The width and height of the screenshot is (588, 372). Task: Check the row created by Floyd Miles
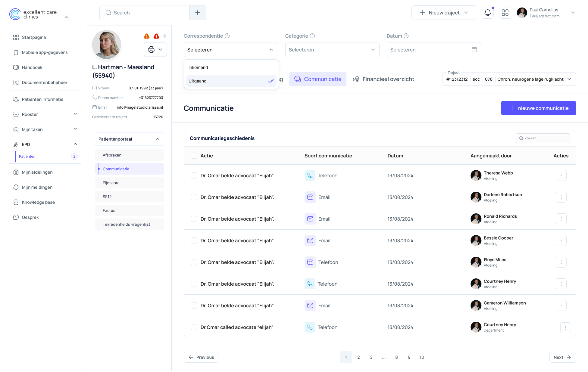pos(194,262)
